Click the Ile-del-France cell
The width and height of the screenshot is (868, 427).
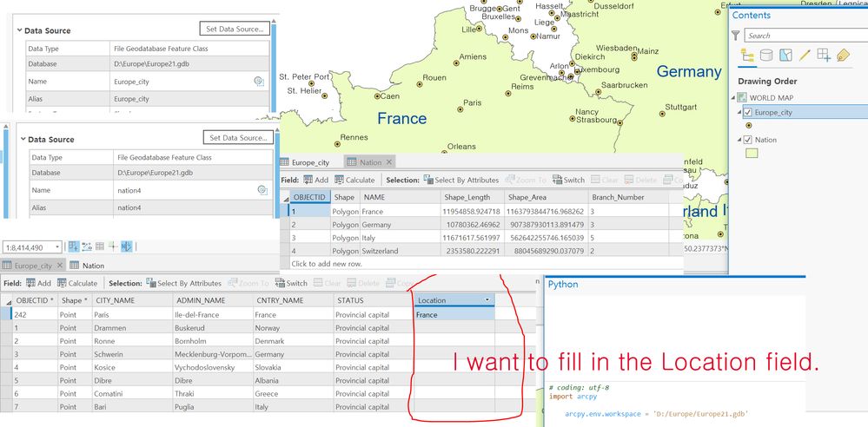point(211,315)
